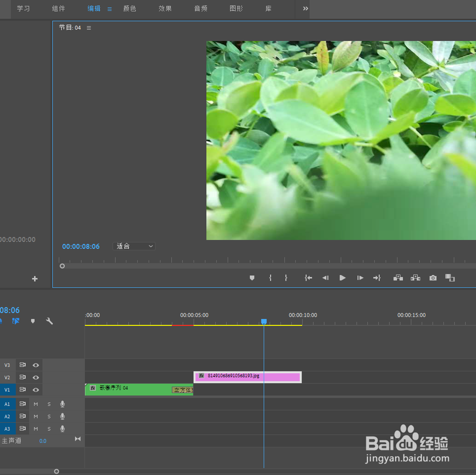The width and height of the screenshot is (476, 475).
Task: Hide track V3 output with eye
Action: (36, 365)
